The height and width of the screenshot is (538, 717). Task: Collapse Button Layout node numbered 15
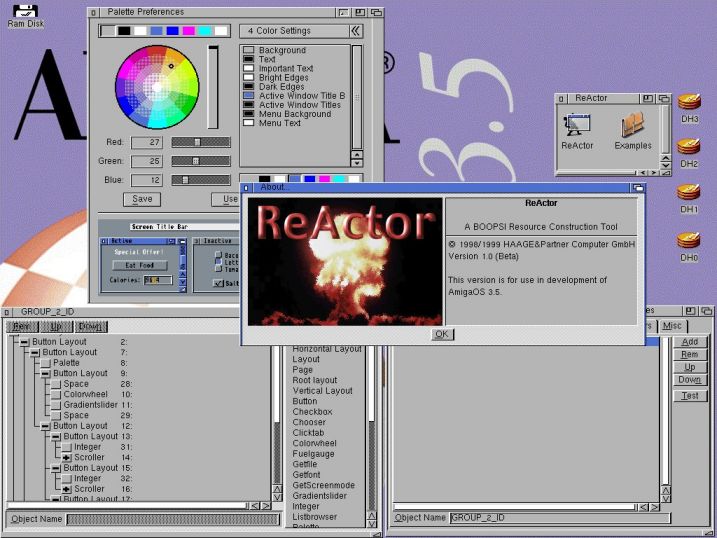click(56, 468)
